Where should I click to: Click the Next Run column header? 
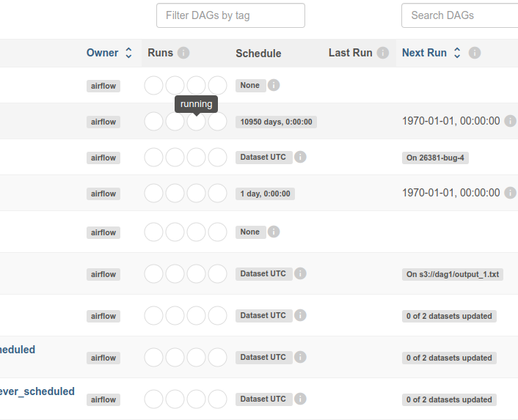(x=424, y=53)
